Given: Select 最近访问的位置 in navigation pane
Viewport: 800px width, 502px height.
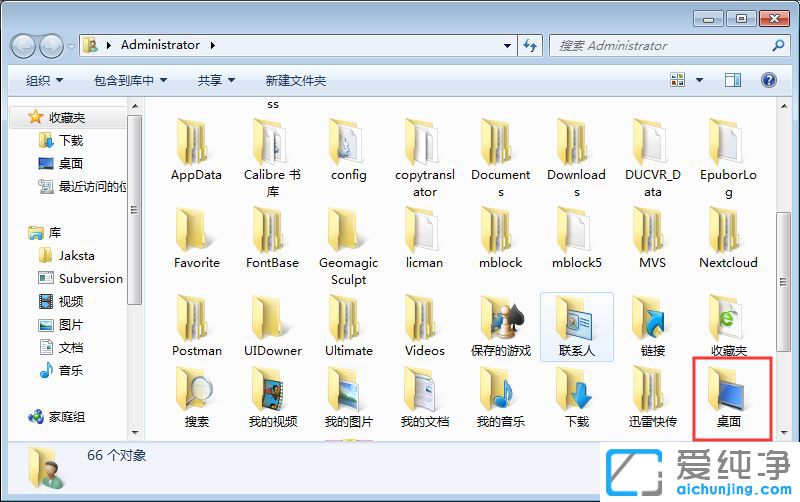Looking at the screenshot, I should 82,186.
